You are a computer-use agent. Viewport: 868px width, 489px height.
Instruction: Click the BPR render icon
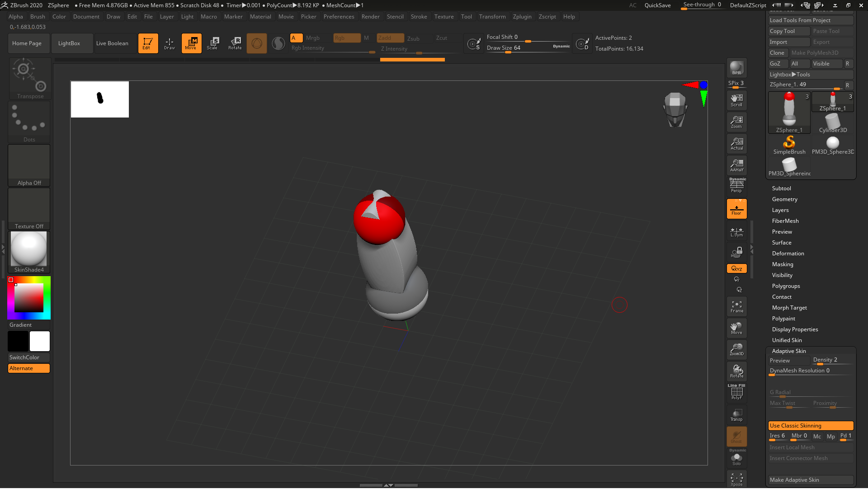point(736,68)
